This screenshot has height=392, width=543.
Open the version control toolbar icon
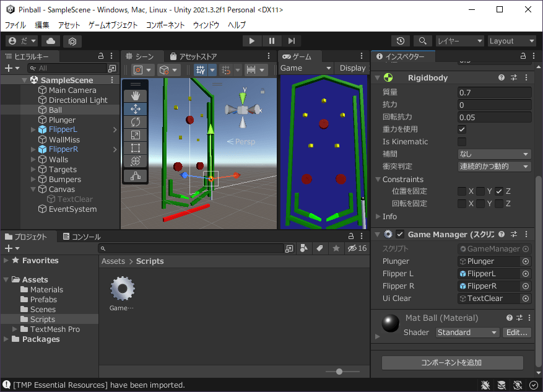click(x=72, y=41)
